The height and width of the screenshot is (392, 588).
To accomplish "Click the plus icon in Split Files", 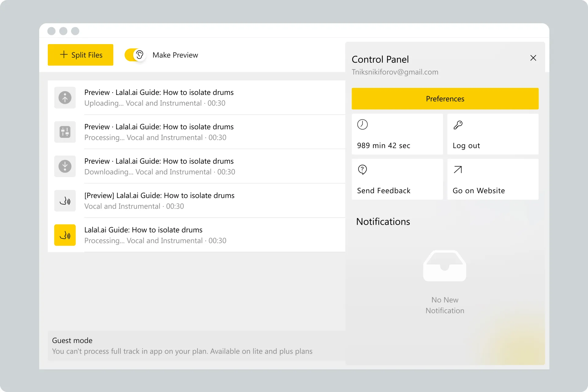I will point(64,55).
